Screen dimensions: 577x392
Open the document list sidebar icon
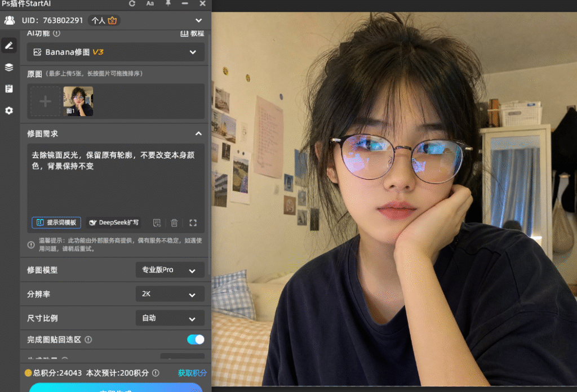pyautogui.click(x=9, y=88)
